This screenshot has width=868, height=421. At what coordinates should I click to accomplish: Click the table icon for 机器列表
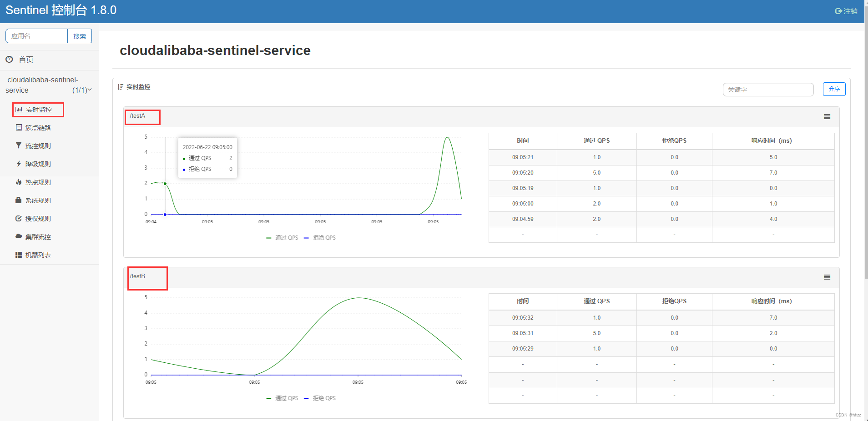(x=19, y=255)
